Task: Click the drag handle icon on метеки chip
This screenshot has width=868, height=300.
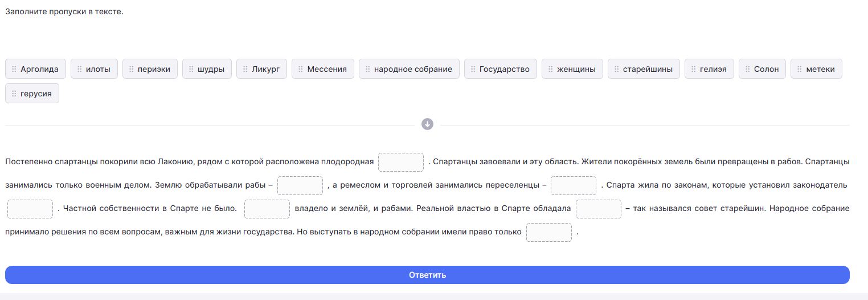Action: point(800,69)
